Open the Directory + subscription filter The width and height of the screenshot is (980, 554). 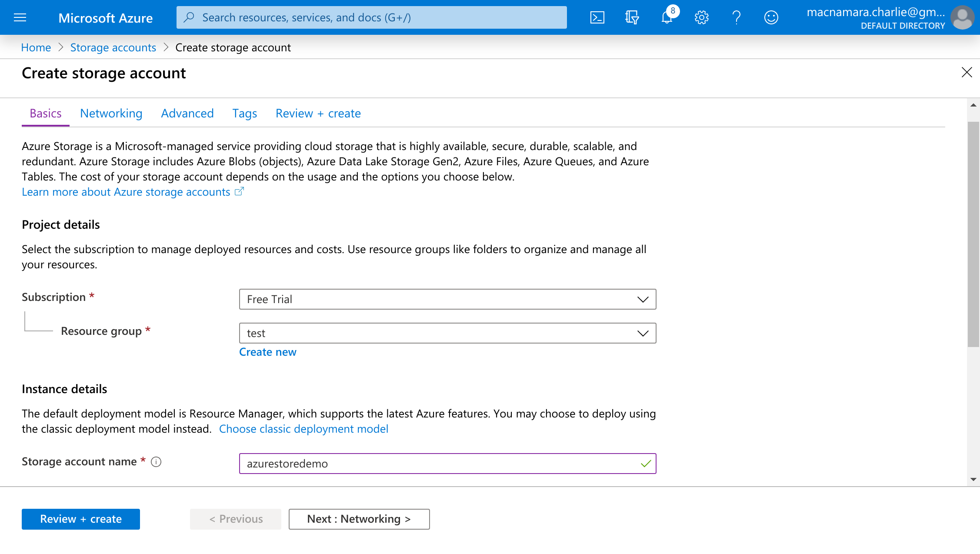tap(632, 17)
